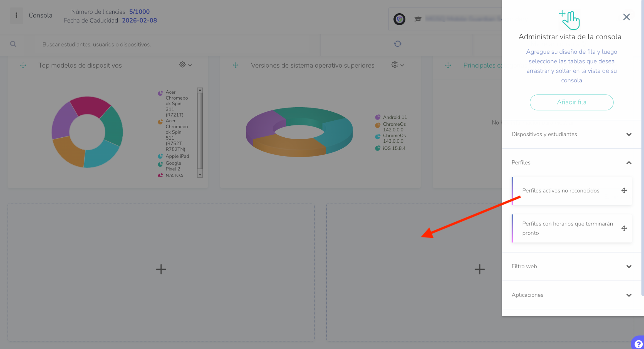Click the plus in left empty row slot
The width and height of the screenshot is (644, 349).
[161, 269]
